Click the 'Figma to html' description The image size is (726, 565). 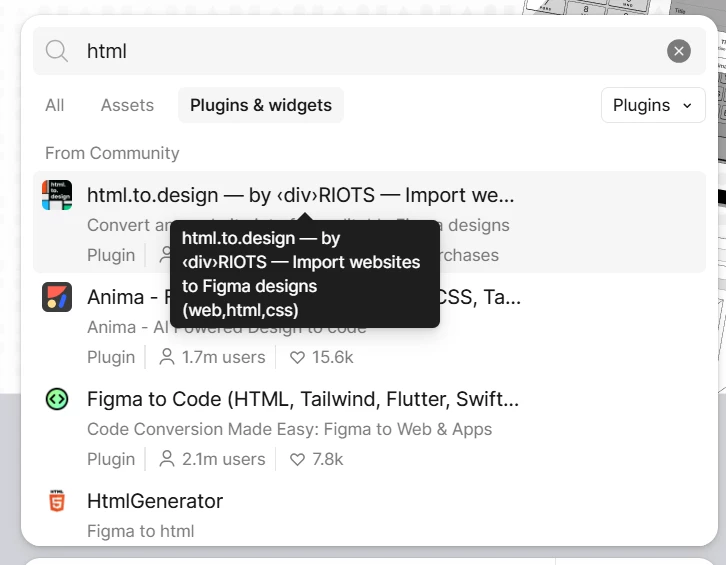[141, 531]
